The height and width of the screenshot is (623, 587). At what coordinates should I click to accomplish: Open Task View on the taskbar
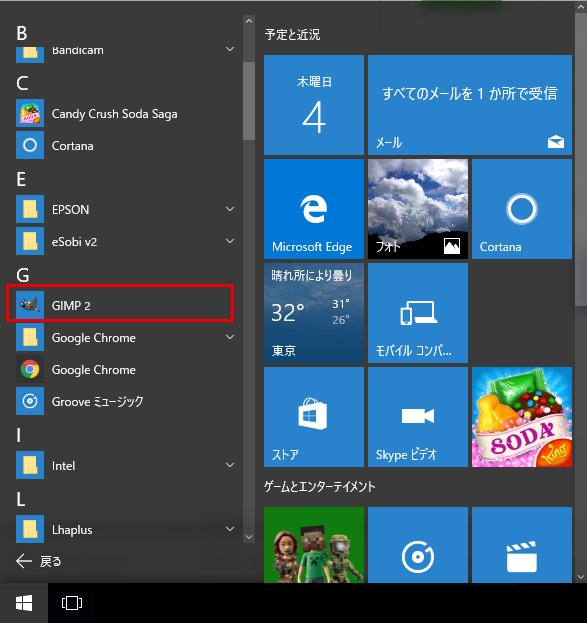coord(72,603)
